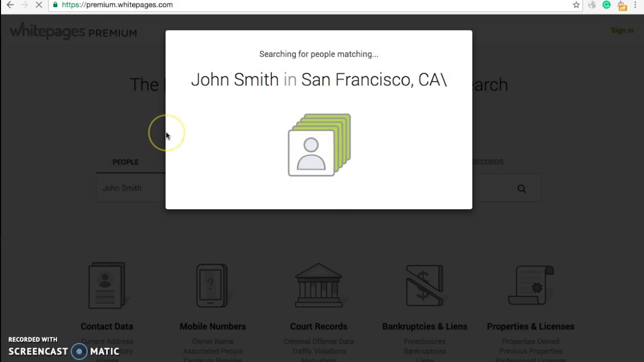Image resolution: width=644 pixels, height=362 pixels.
Task: Click the magnifier search button
Action: (522, 189)
